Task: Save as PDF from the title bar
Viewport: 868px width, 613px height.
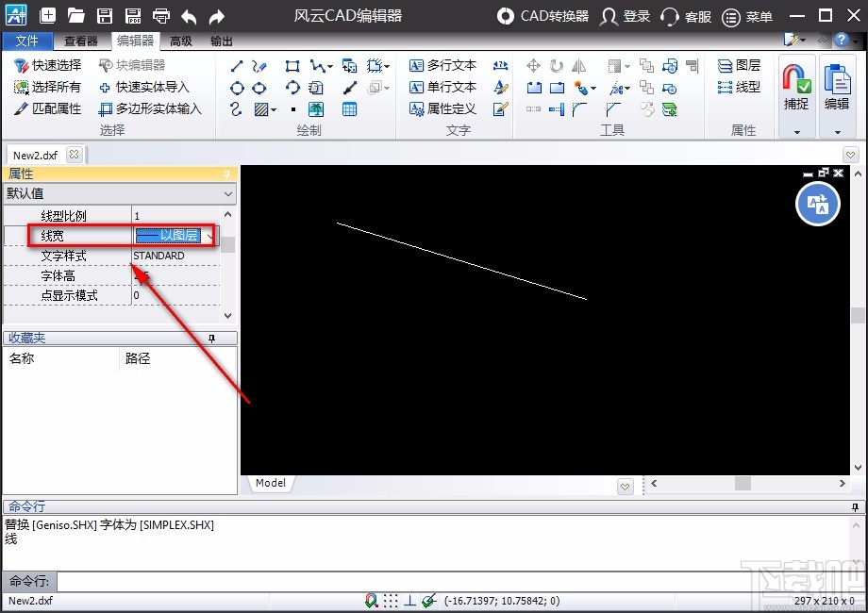Action: [x=133, y=15]
